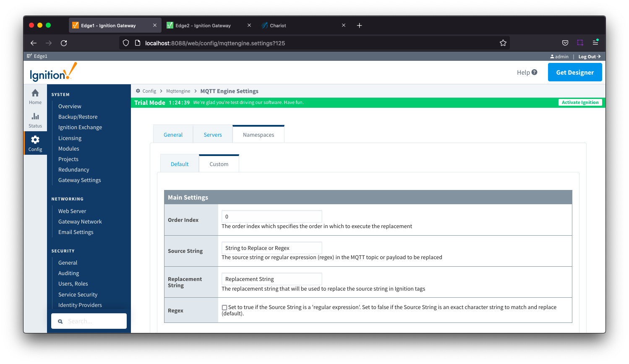The width and height of the screenshot is (629, 364).
Task: Open the Help link
Action: 527,72
